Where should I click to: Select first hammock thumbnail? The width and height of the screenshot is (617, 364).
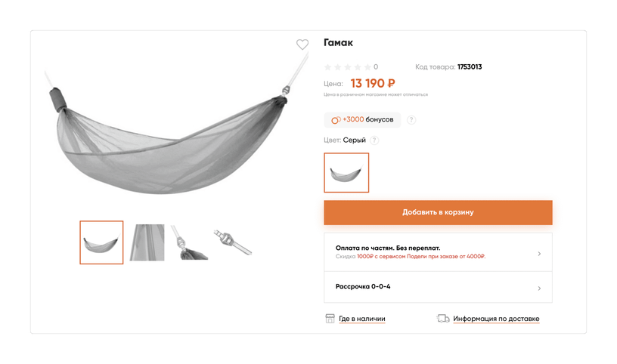pos(101,242)
